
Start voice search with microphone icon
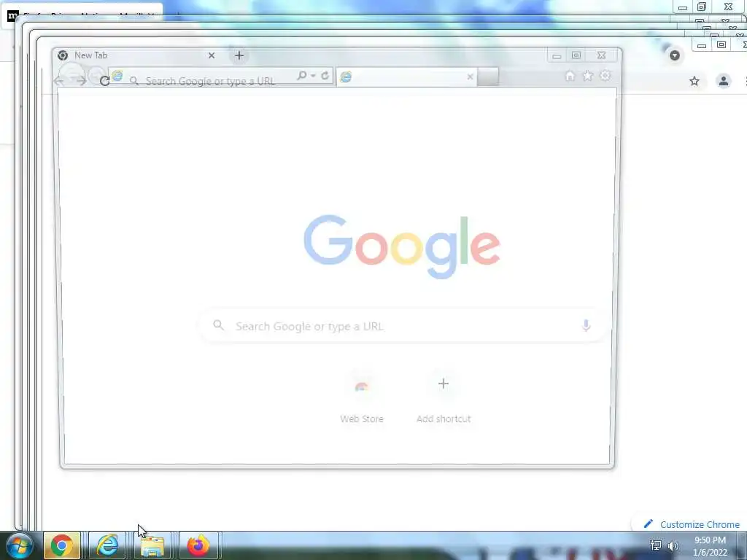586,326
